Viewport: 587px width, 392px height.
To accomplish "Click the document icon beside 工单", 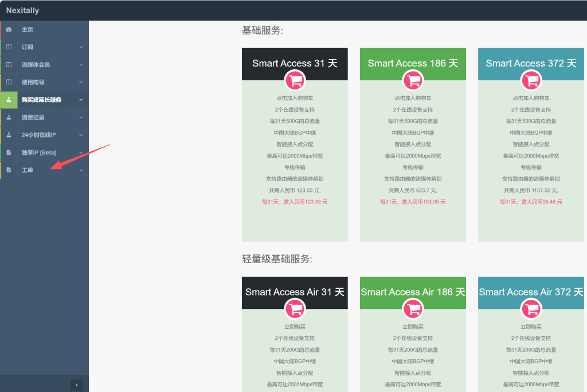I will (x=9, y=170).
